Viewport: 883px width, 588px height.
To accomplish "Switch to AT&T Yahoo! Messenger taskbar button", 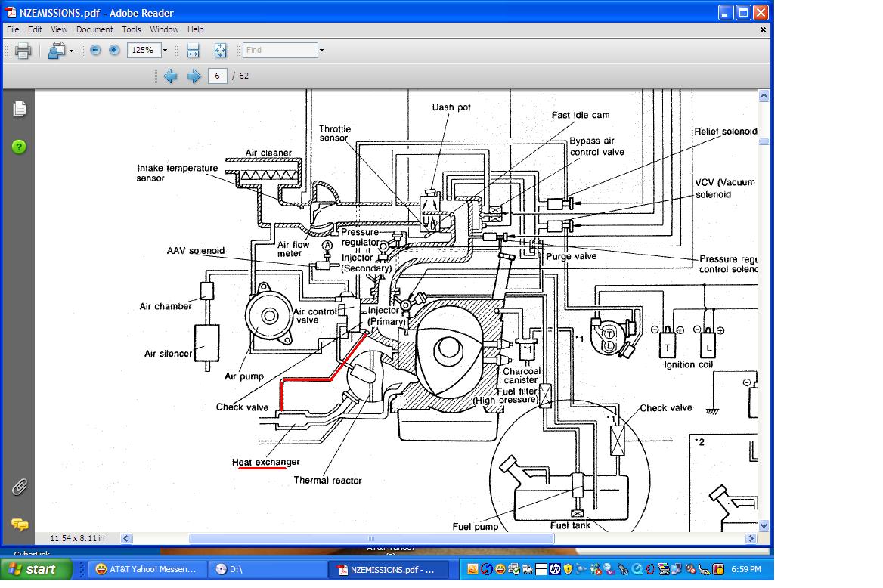I will tap(147, 569).
